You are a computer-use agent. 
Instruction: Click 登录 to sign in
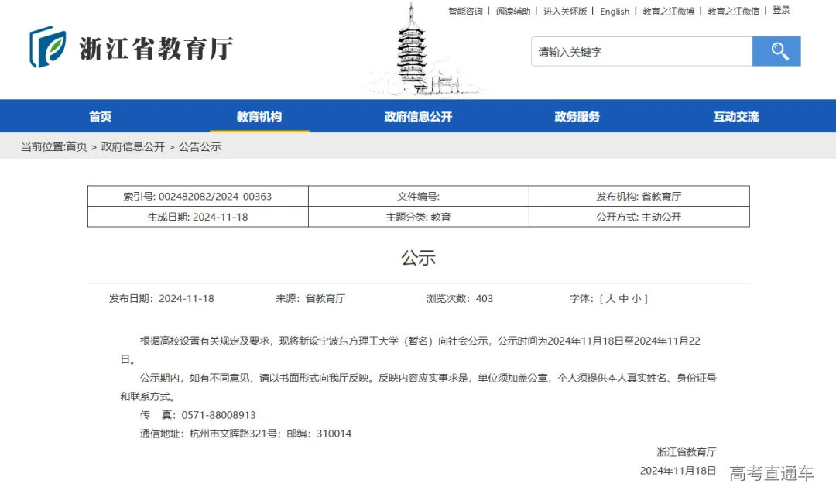pyautogui.click(x=780, y=10)
